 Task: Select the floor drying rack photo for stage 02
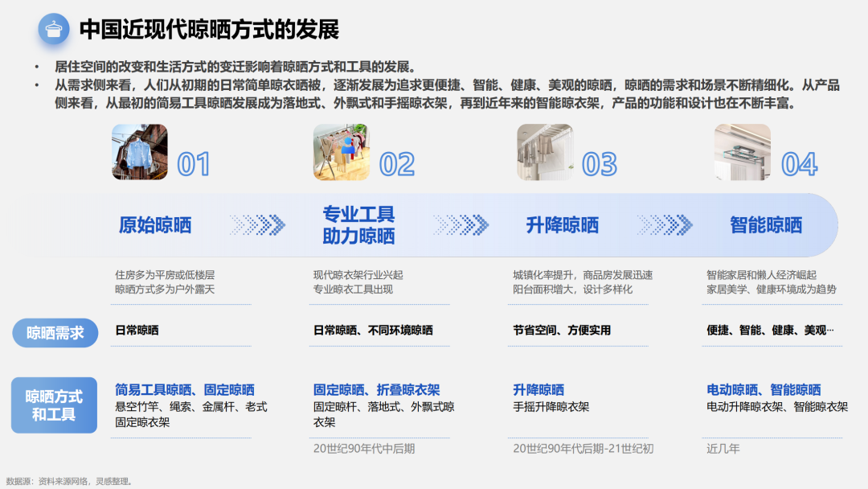pos(341,152)
